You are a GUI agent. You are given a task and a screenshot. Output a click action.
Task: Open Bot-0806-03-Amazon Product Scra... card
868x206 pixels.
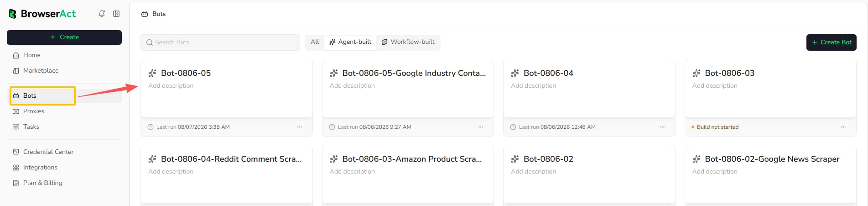[408, 175]
